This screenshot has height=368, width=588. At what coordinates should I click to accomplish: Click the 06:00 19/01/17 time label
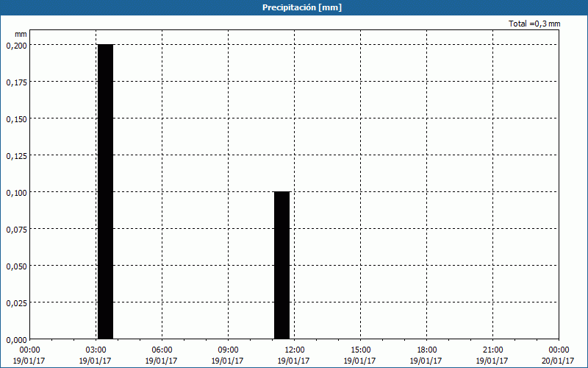click(162, 355)
